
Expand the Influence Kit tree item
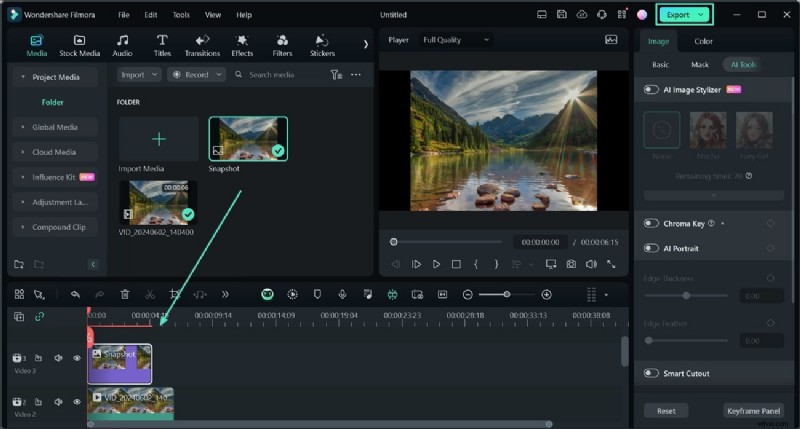tap(54, 177)
